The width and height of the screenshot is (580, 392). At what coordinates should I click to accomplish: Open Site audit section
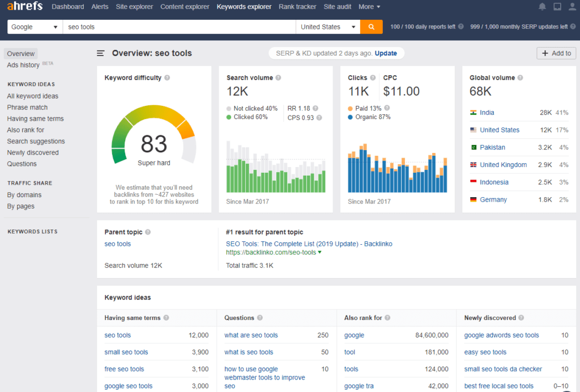[x=338, y=7]
